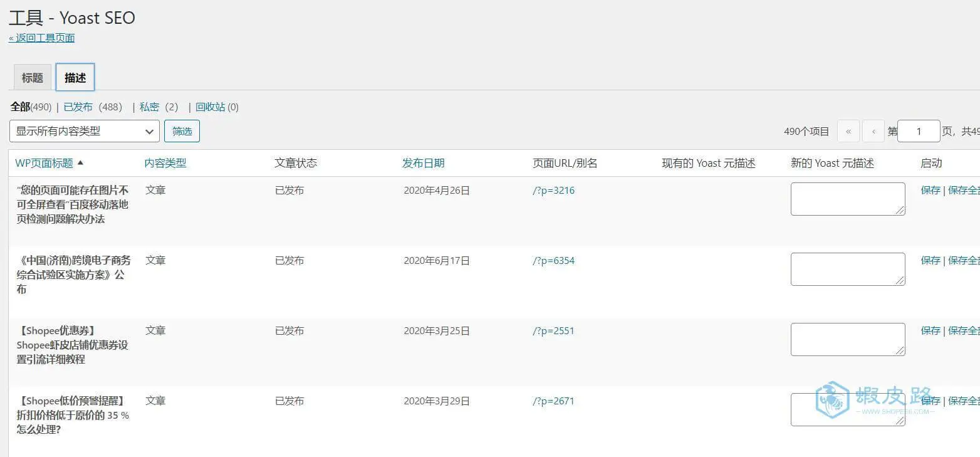Filter by 已发布 posts
Viewport: 980px width, 457px height.
78,107
